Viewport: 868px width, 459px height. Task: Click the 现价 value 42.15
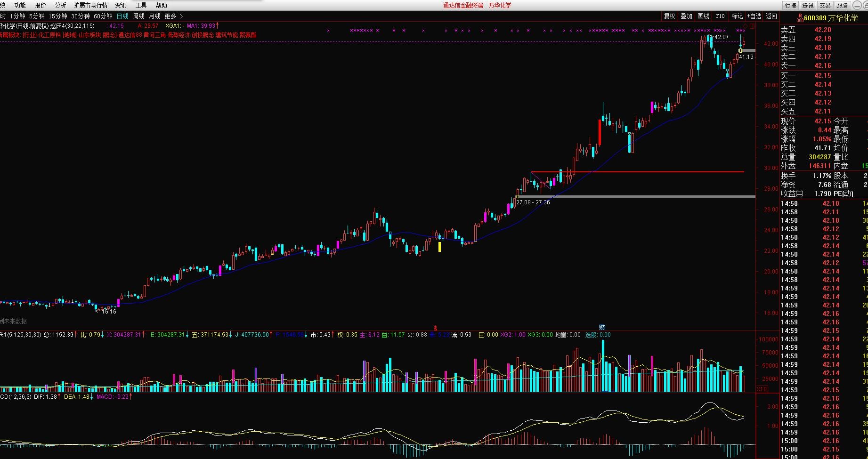point(823,121)
